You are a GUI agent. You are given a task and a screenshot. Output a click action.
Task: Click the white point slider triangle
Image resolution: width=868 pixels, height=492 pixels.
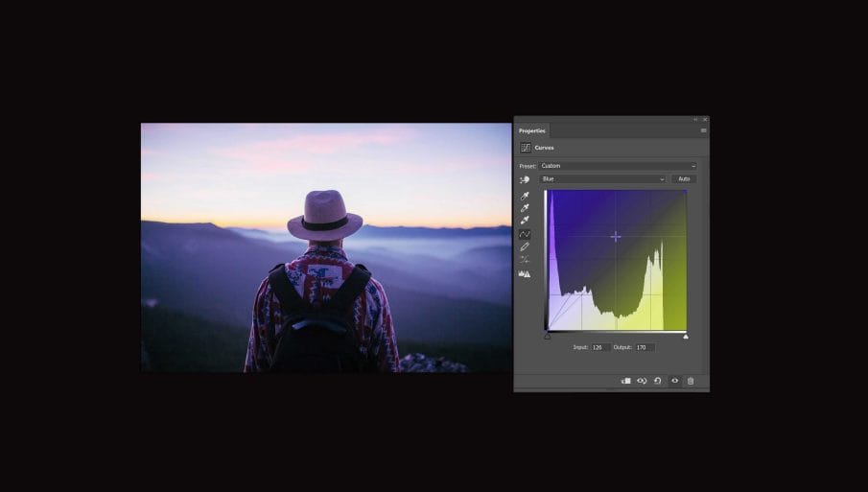point(686,336)
